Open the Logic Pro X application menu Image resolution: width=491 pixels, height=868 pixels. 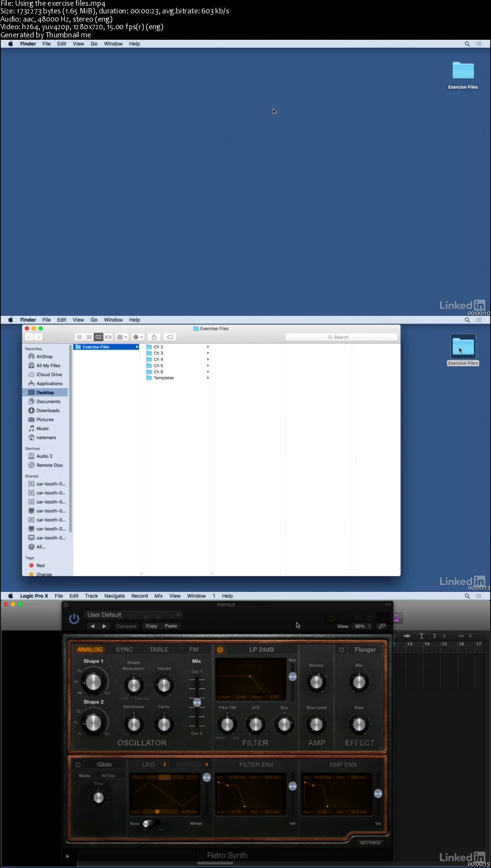(34, 596)
